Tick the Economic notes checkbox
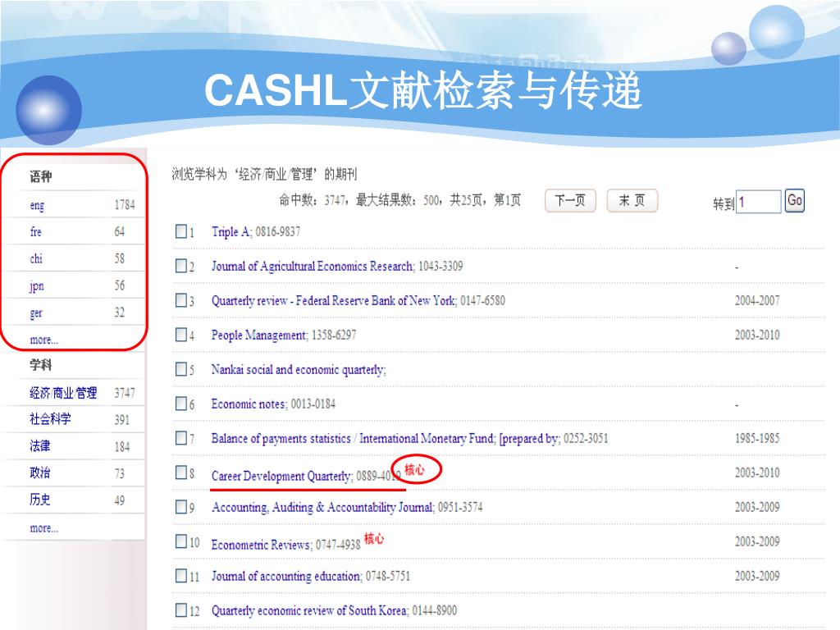The image size is (840, 630). point(181,404)
